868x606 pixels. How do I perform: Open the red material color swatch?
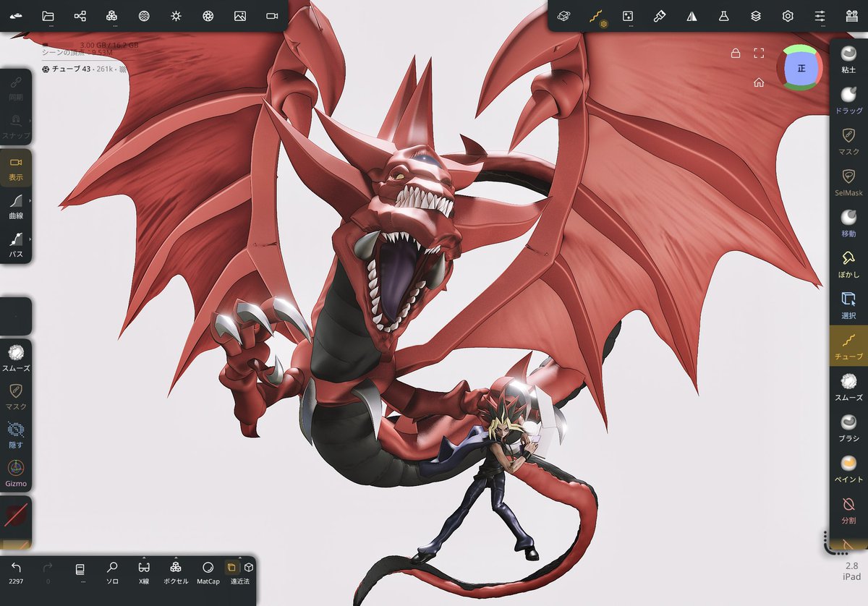pyautogui.click(x=16, y=515)
